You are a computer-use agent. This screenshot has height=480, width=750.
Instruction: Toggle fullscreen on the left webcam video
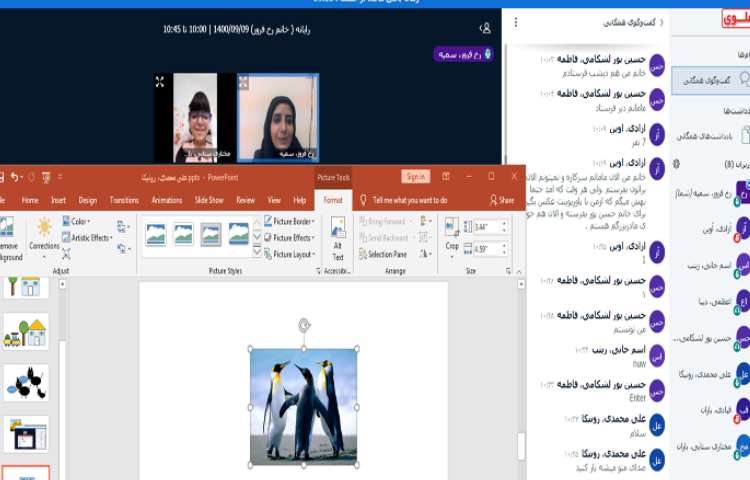160,82
